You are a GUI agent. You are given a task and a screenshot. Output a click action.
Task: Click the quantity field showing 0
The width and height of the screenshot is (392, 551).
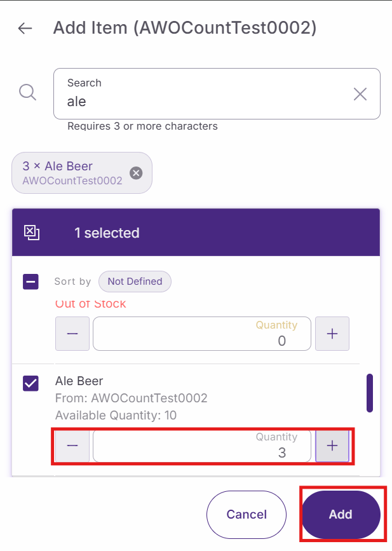(x=202, y=334)
